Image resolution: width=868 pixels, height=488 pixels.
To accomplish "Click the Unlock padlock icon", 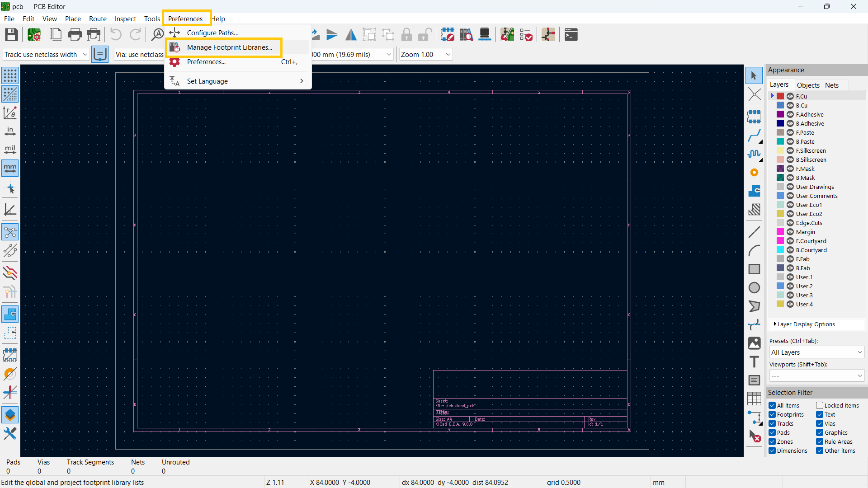I will (x=425, y=35).
